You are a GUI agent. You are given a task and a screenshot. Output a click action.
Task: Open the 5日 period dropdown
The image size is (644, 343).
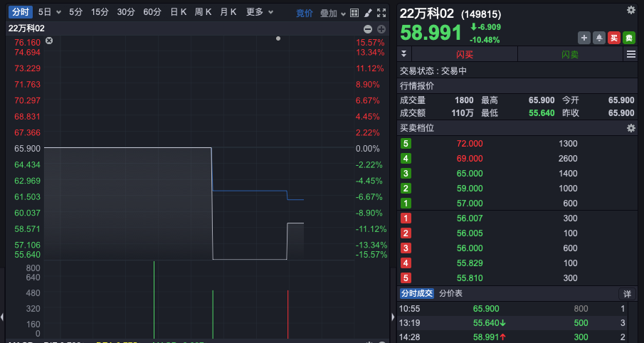(x=50, y=12)
